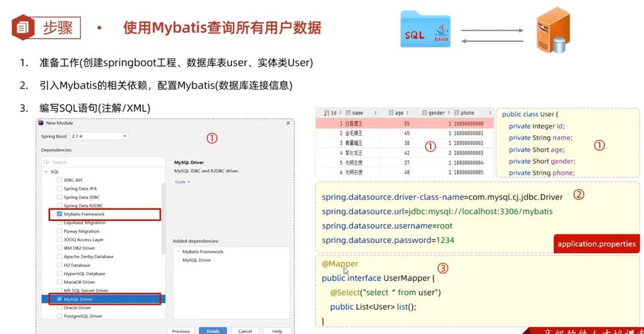Click the IntelliJ icon in New Module title

(41, 123)
